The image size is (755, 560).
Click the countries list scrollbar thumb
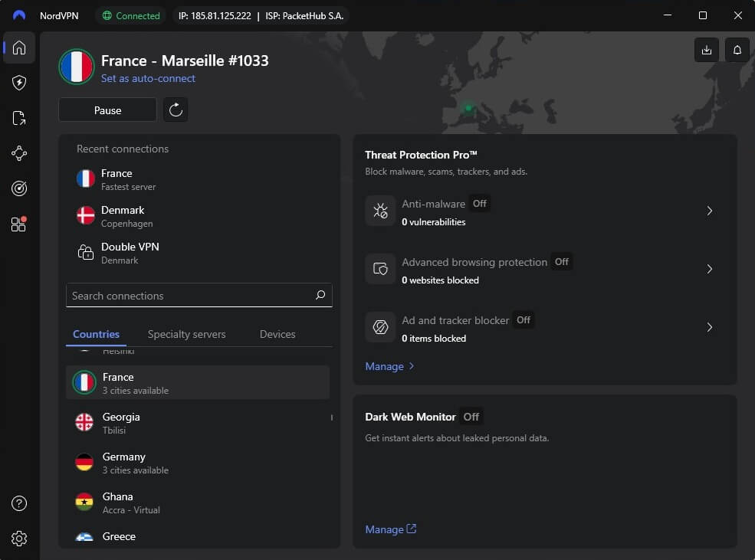coord(332,417)
